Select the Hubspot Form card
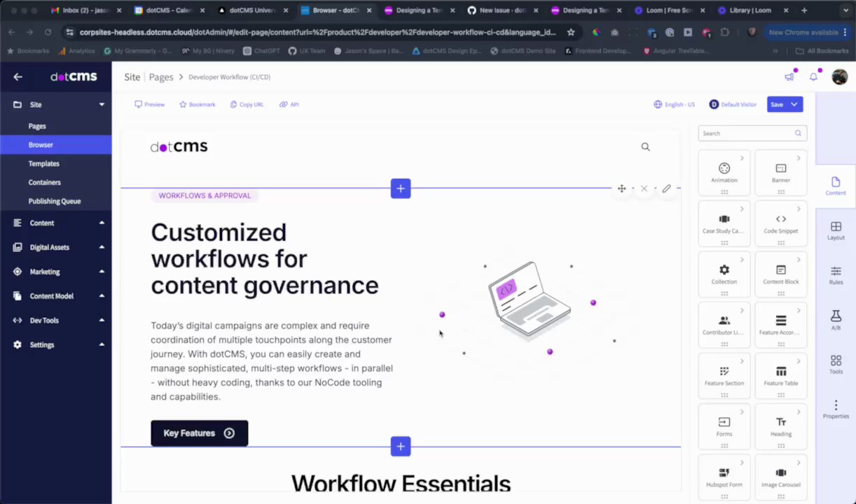 click(724, 477)
